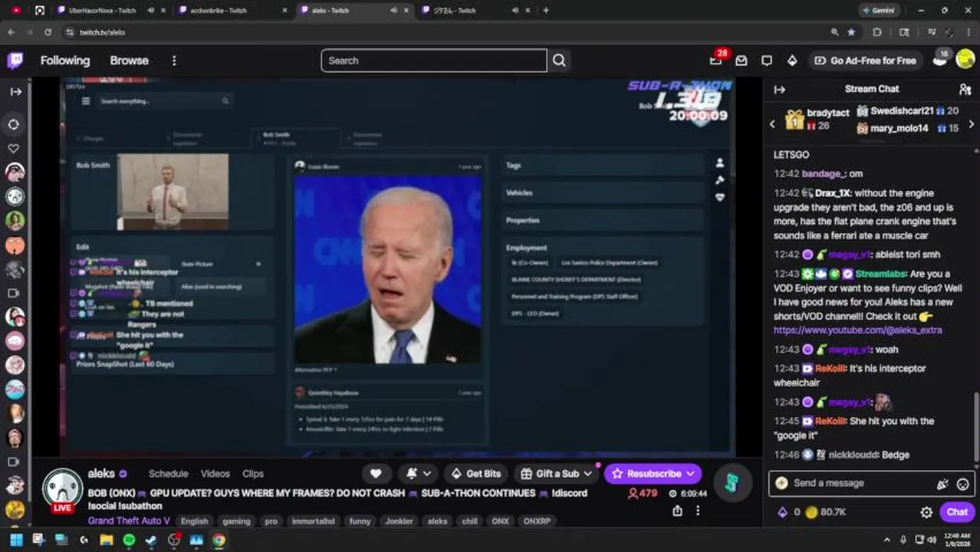980x552 pixels.
Task: Open Steam from the taskbar
Action: 151,540
